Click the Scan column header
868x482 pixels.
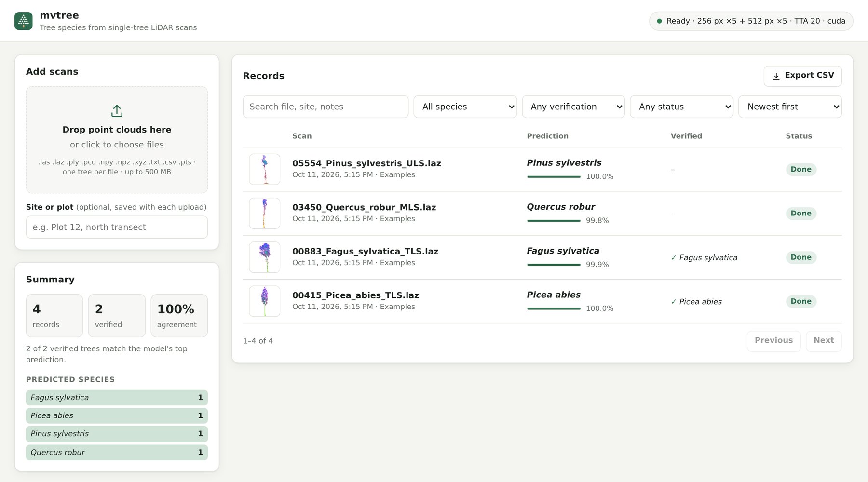click(302, 136)
